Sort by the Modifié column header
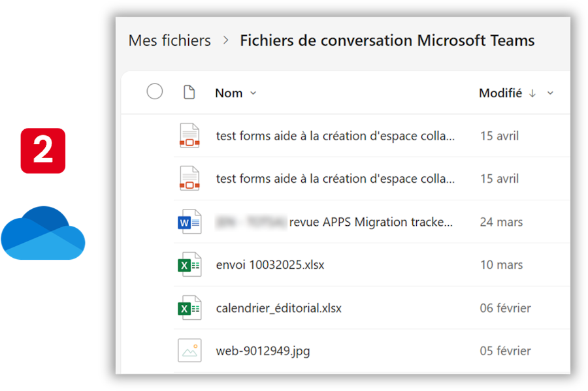This screenshot has width=588, height=391. pyautogui.click(x=500, y=93)
